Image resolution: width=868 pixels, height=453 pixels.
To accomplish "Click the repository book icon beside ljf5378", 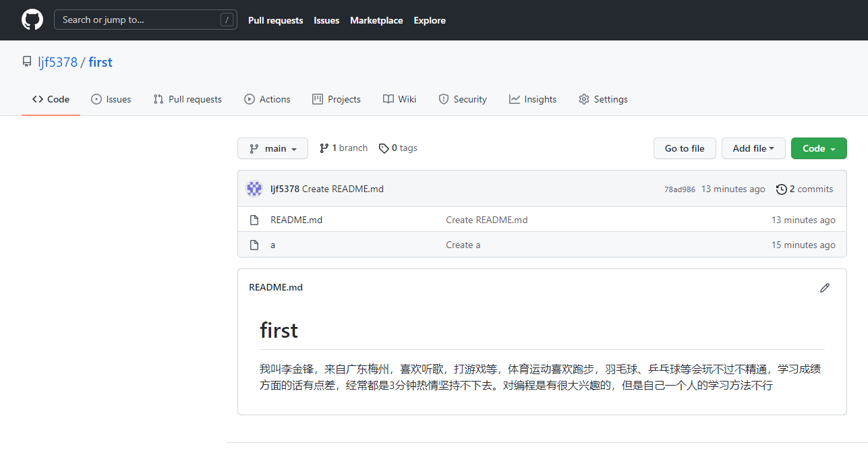I will pos(27,62).
